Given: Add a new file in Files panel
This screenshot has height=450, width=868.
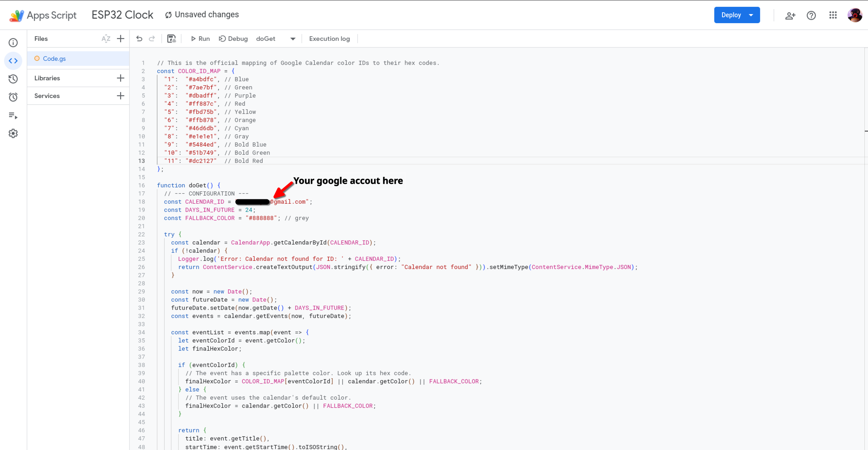Looking at the screenshot, I should point(121,38).
